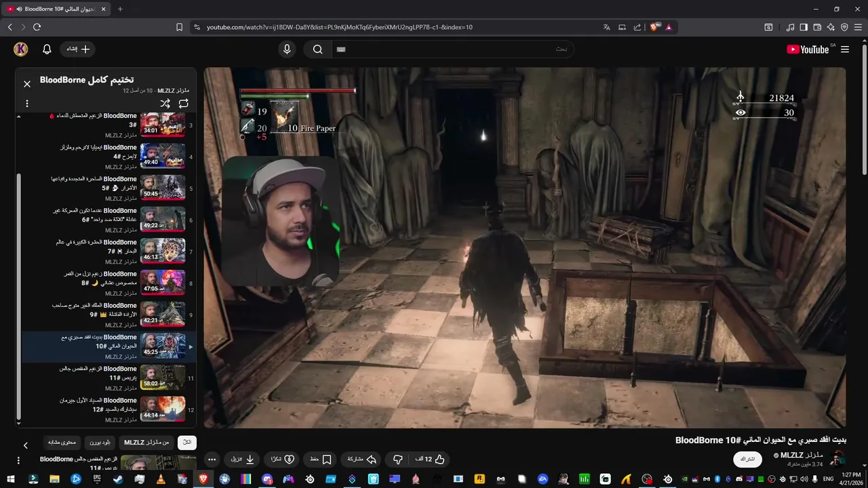Save the video to a playlist
Viewport: 868px width, 488px height.
tap(320, 459)
